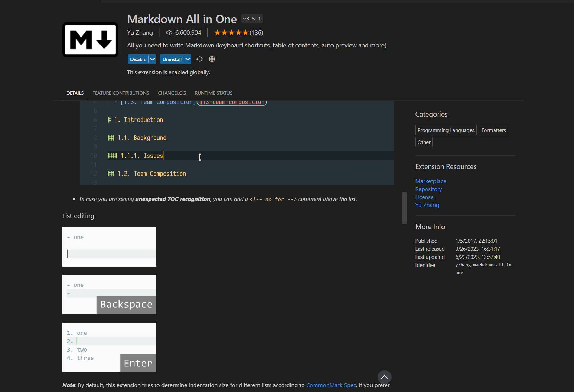Click the Extension Resources heading

pyautogui.click(x=446, y=167)
